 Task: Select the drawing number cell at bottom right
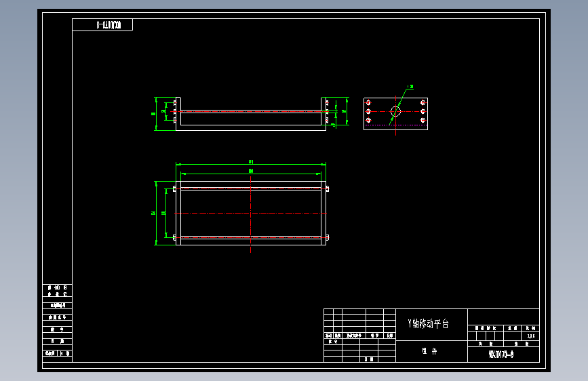pyautogui.click(x=503, y=355)
